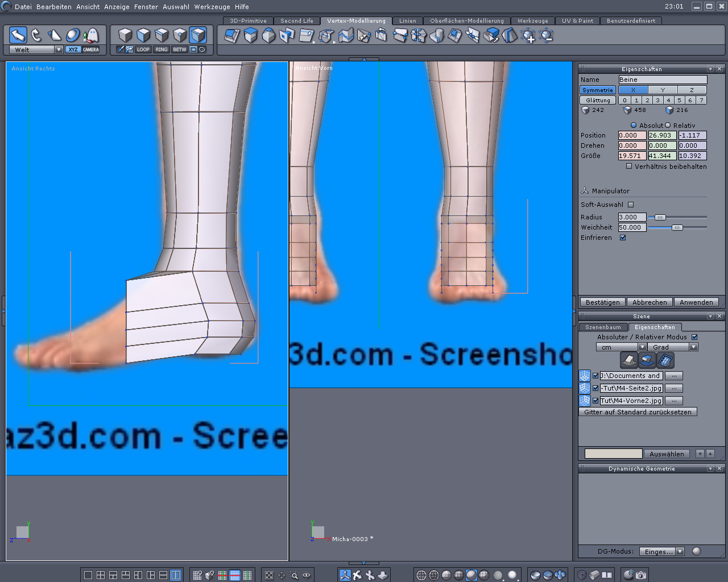The image size is (728, 582).
Task: Adjust the Radius slider
Action: (x=660, y=217)
